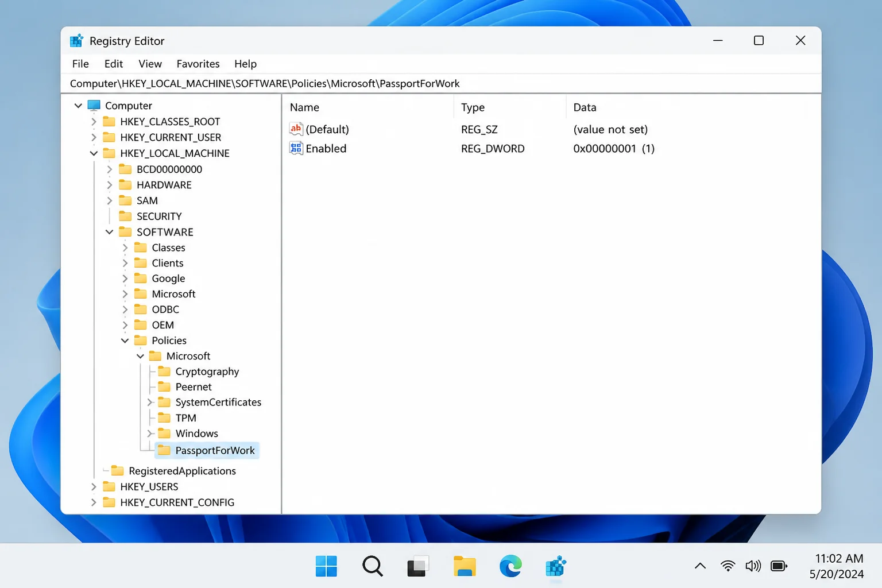The width and height of the screenshot is (882, 588).
Task: Open the Favorites menu
Action: point(198,64)
